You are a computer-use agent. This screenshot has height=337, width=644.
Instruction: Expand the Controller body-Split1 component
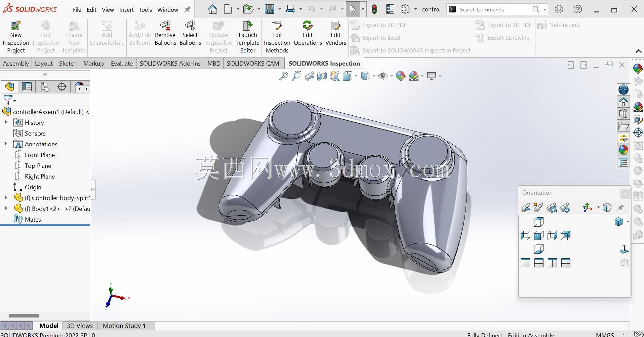tap(6, 198)
